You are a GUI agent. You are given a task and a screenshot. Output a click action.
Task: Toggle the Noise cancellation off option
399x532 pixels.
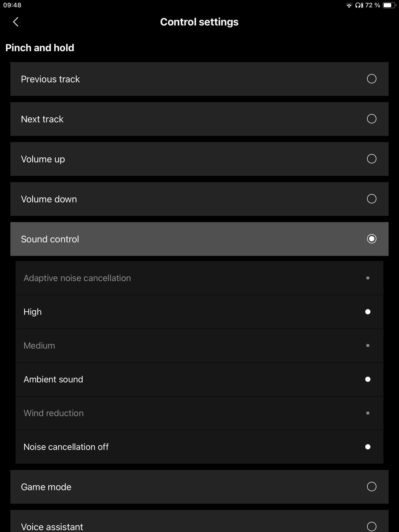click(368, 447)
